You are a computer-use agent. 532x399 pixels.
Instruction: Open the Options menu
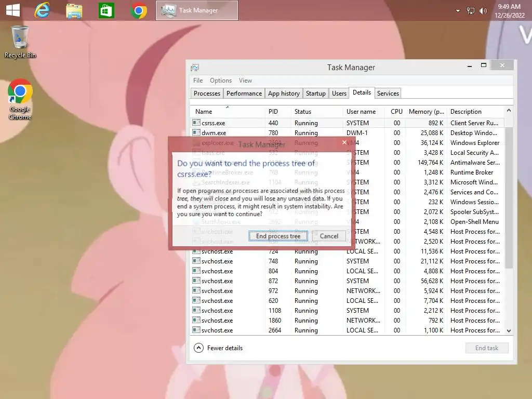point(220,81)
